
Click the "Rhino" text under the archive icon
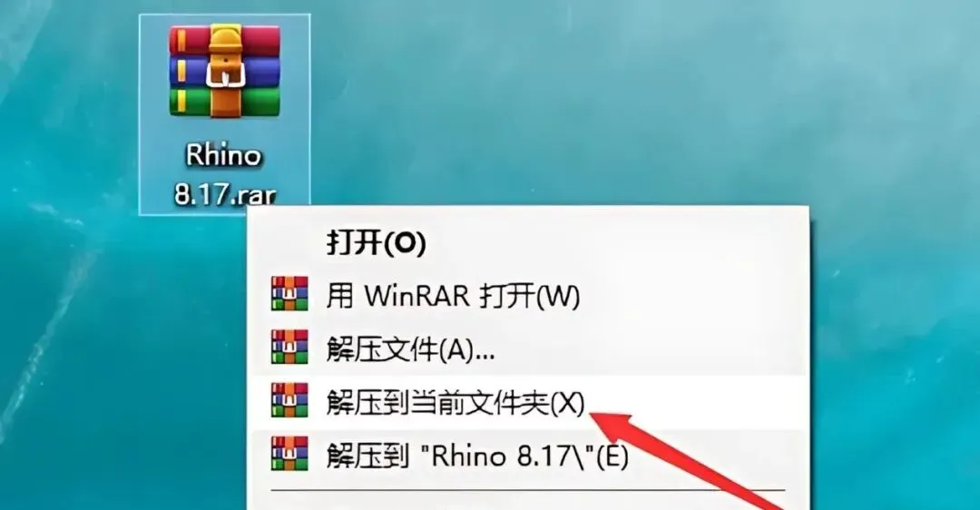[x=223, y=155]
